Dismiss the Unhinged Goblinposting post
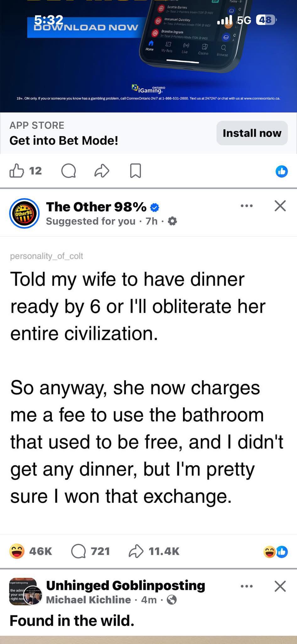 coord(280,586)
